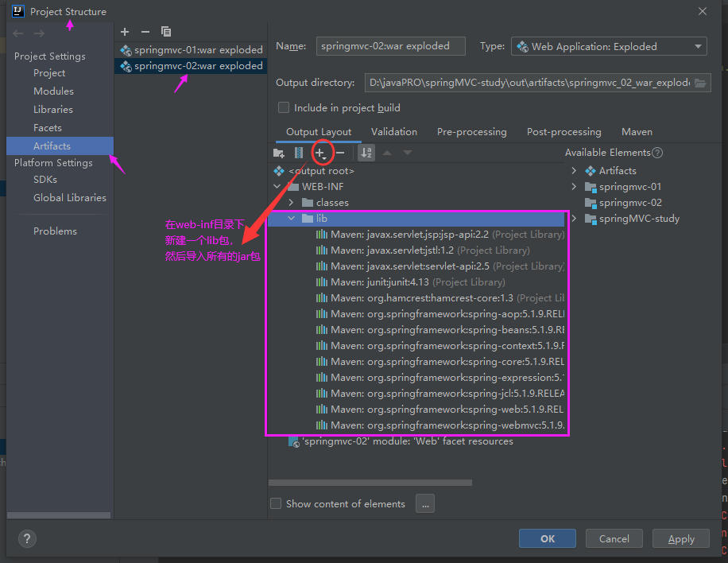Click the springmvc-02 module icon
Screen dimensions: 728x563
590,203
